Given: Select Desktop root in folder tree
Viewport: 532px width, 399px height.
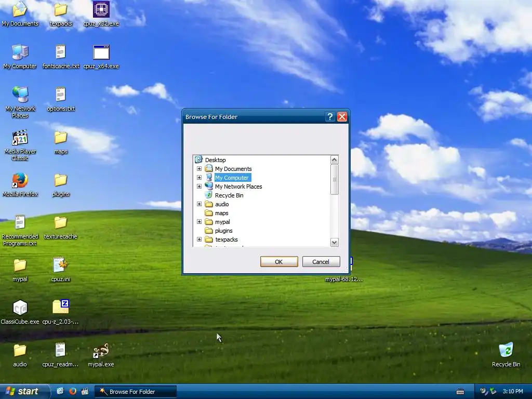Looking at the screenshot, I should click(216, 160).
